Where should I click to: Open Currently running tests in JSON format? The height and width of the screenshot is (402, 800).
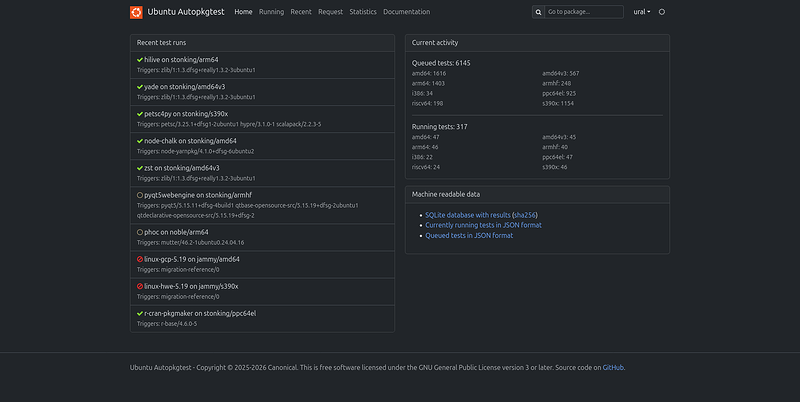point(484,225)
